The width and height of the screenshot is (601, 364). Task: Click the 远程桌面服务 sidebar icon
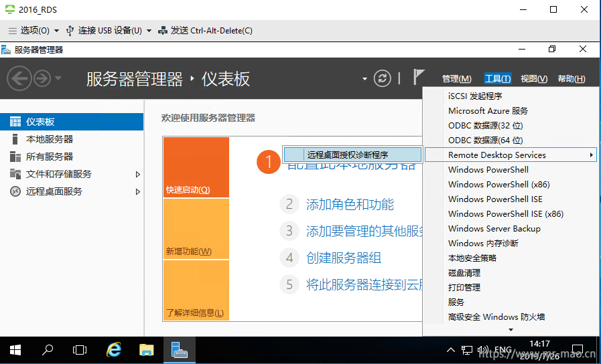15,191
